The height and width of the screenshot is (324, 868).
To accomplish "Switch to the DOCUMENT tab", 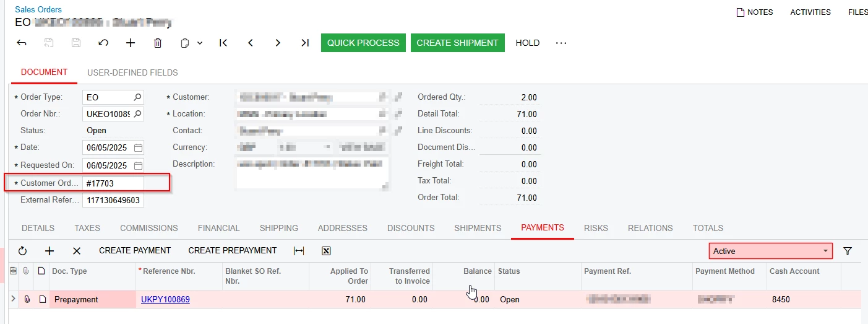I will pos(44,72).
